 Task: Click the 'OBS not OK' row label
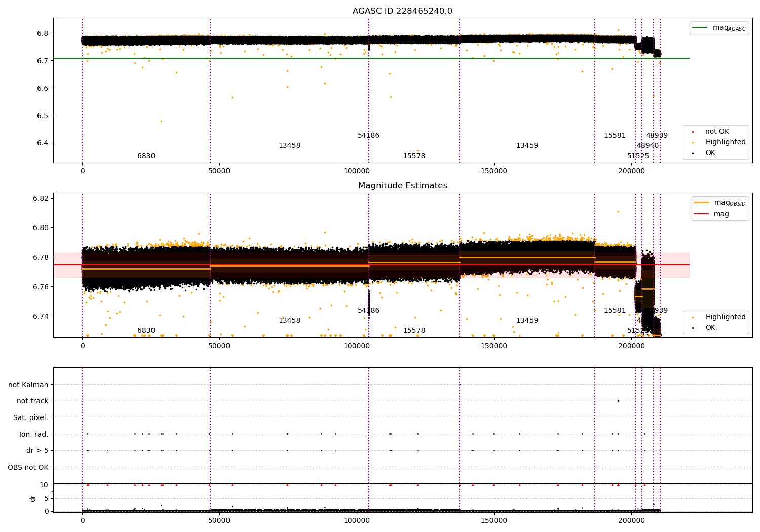point(28,467)
